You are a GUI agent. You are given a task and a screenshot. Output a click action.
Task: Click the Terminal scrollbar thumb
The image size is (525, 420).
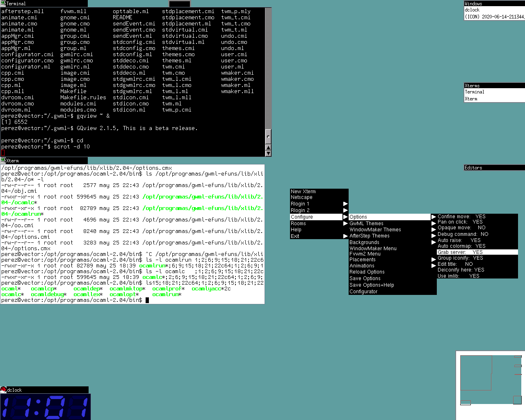click(x=268, y=136)
